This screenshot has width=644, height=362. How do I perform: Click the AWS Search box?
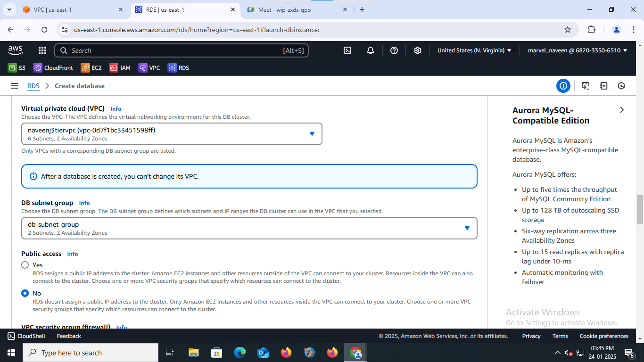(x=182, y=50)
